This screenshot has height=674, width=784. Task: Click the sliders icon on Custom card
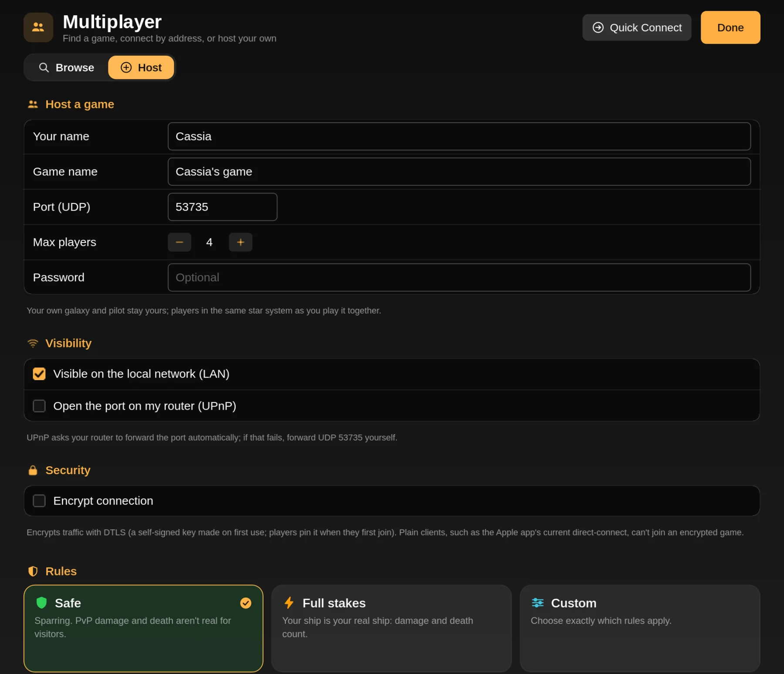(x=537, y=603)
